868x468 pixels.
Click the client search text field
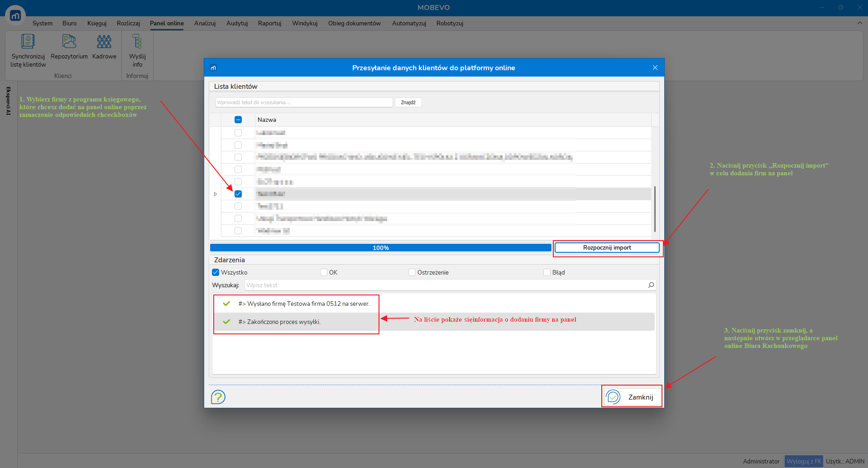pyautogui.click(x=304, y=102)
